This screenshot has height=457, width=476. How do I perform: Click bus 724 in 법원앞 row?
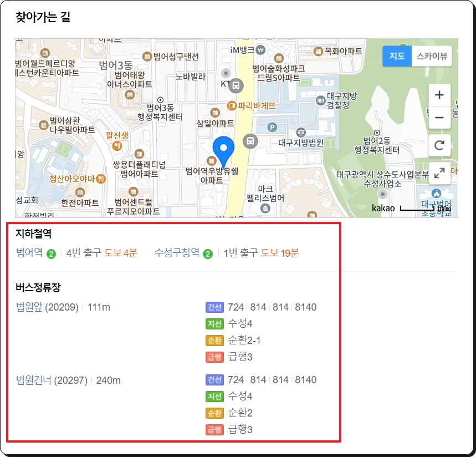(236, 307)
